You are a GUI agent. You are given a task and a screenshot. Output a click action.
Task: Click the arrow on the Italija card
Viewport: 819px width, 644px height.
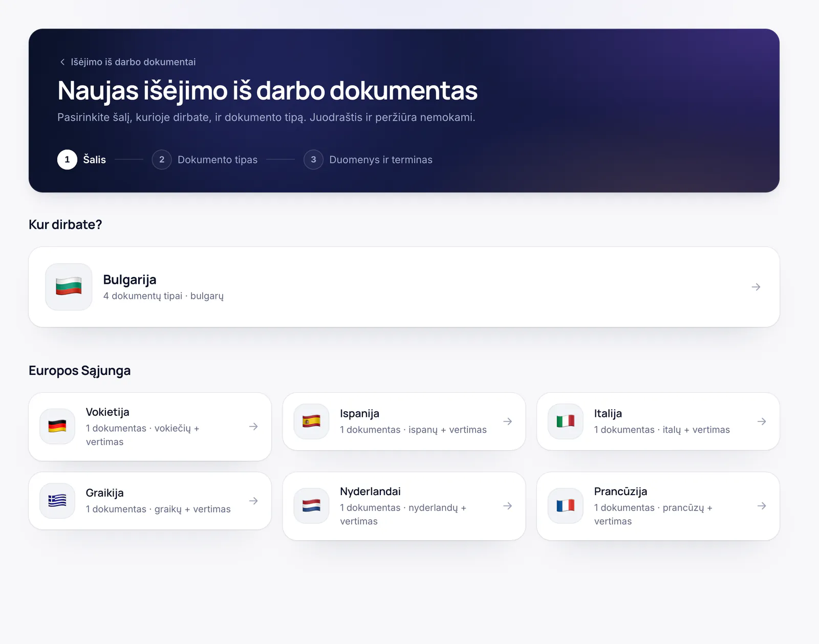tap(762, 421)
